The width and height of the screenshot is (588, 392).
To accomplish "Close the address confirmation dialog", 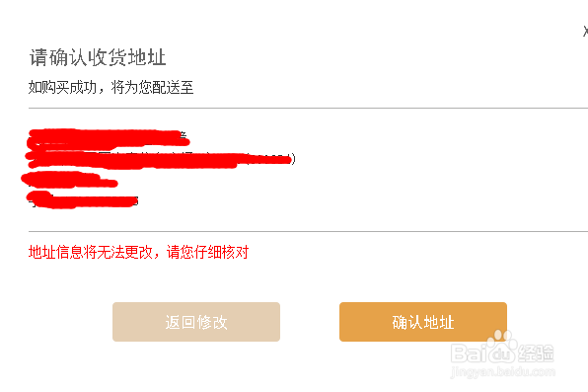I will tap(585, 32).
